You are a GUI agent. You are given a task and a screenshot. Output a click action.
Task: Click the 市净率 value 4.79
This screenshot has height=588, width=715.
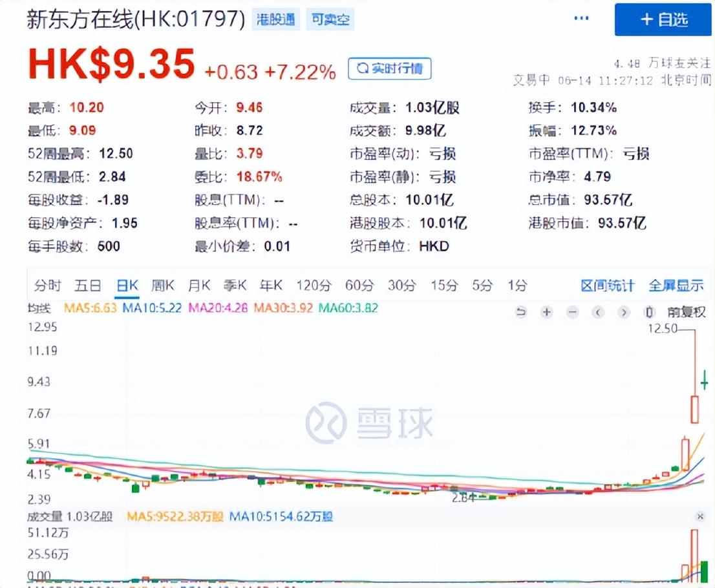click(x=597, y=177)
